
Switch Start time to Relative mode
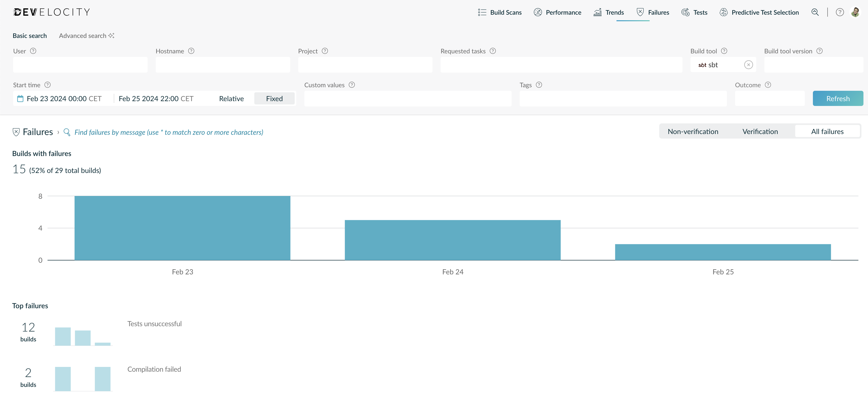coord(231,99)
